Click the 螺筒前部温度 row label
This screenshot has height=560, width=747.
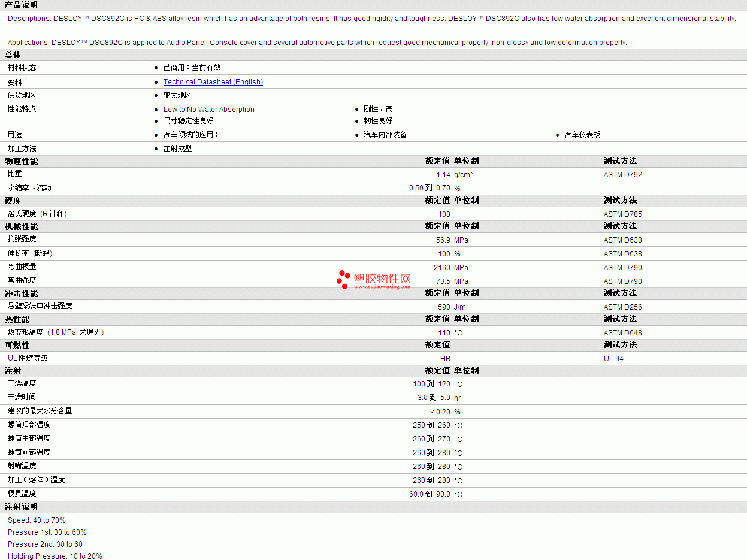29,452
